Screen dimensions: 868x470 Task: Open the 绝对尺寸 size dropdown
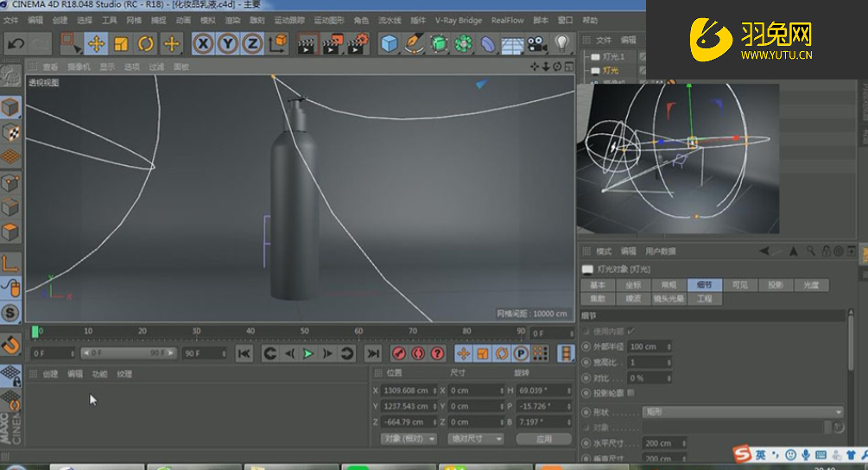point(476,438)
